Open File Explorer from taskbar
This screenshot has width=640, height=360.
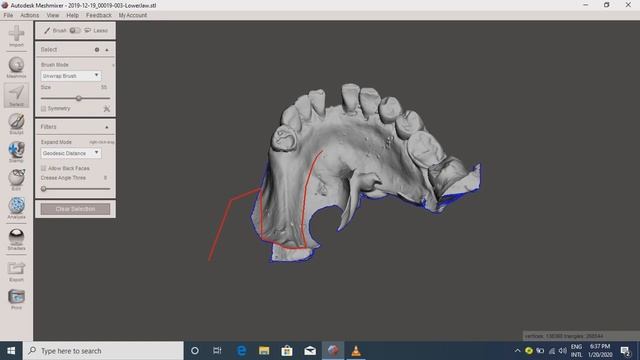click(x=264, y=351)
